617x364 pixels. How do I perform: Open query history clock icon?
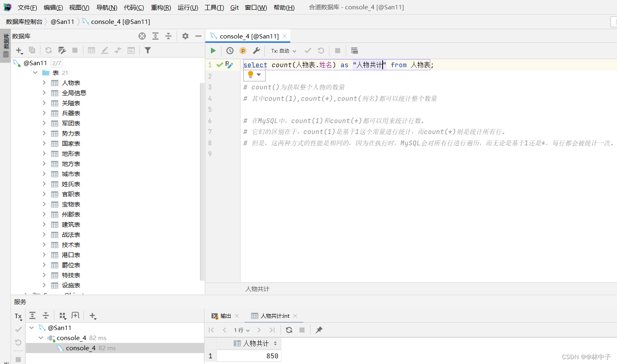pos(230,51)
